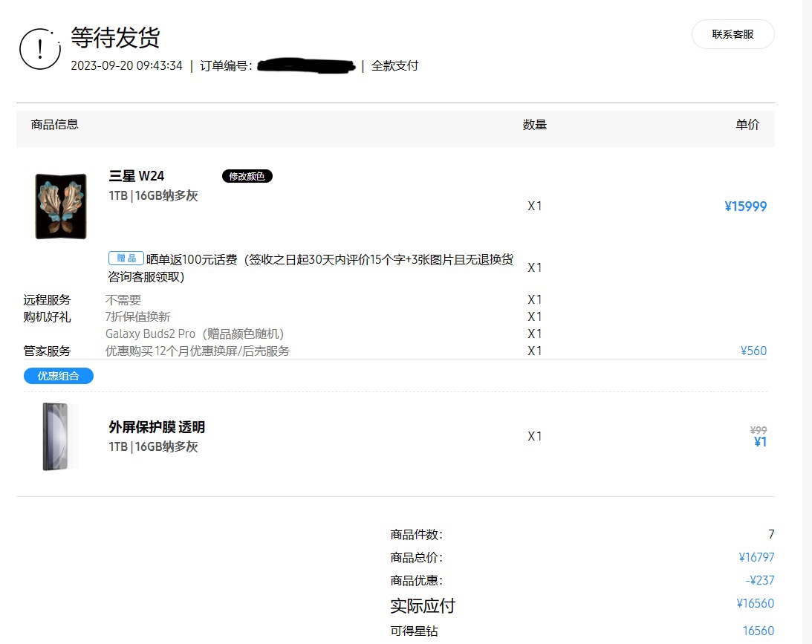
Task: Click the 实际应付 label
Action: (x=423, y=605)
